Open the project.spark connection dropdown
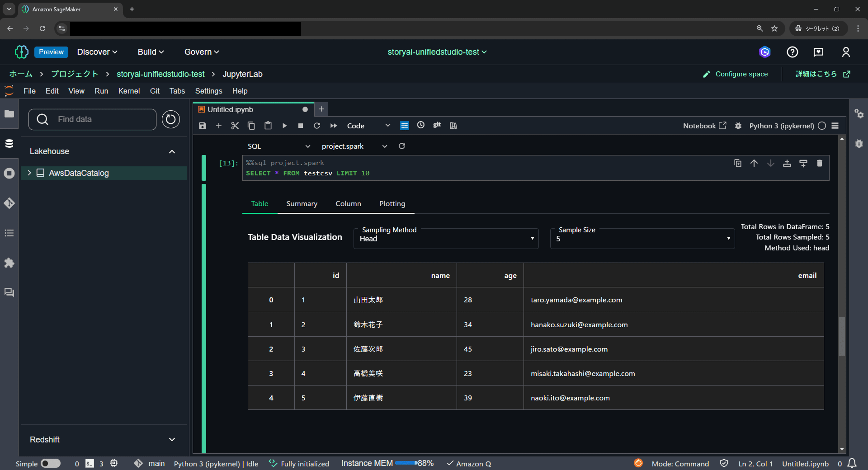Image resolution: width=868 pixels, height=470 pixels. (x=354, y=146)
